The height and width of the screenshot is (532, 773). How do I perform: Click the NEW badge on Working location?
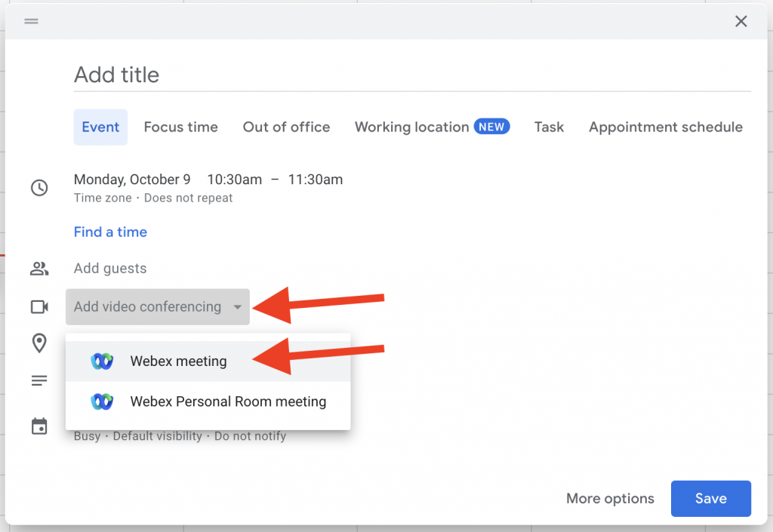[492, 127]
